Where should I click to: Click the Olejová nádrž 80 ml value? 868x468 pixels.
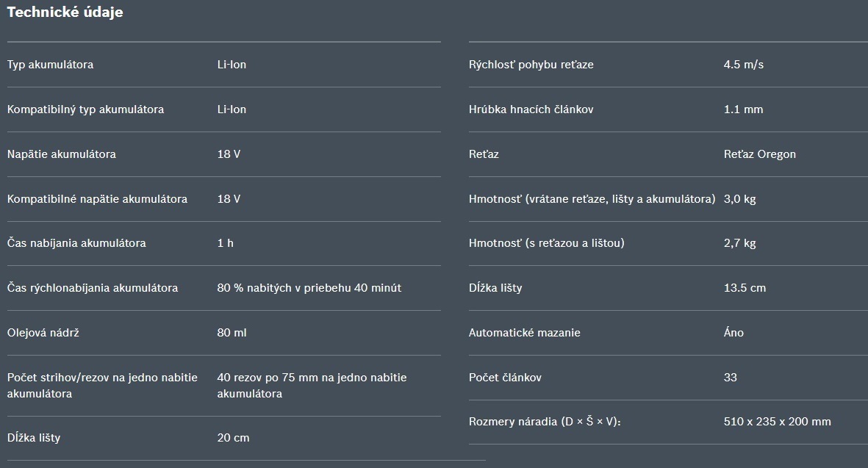point(232,333)
